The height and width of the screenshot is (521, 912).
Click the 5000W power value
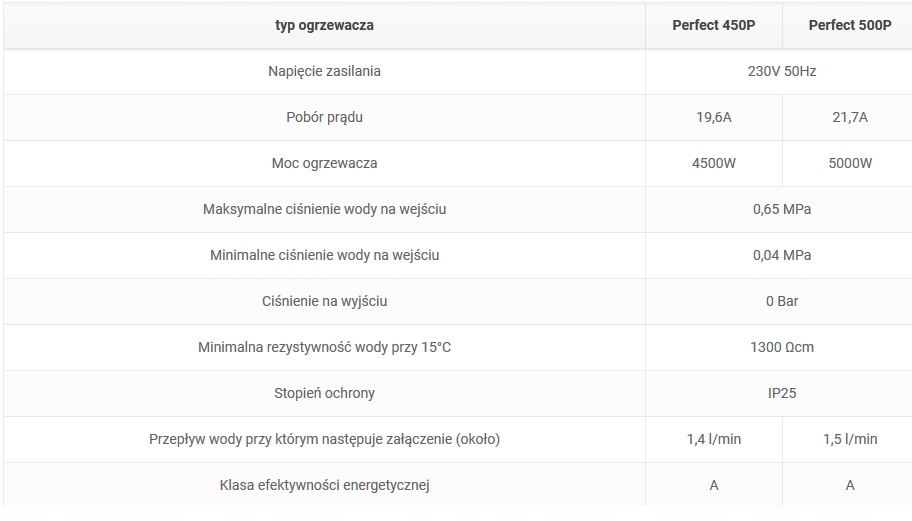[x=850, y=163]
